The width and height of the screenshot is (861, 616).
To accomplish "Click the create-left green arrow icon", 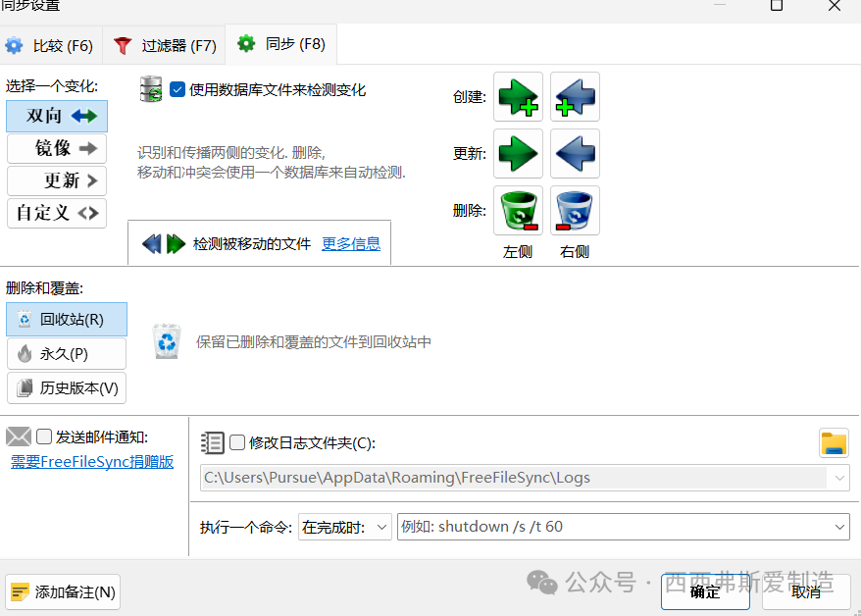I will (518, 97).
